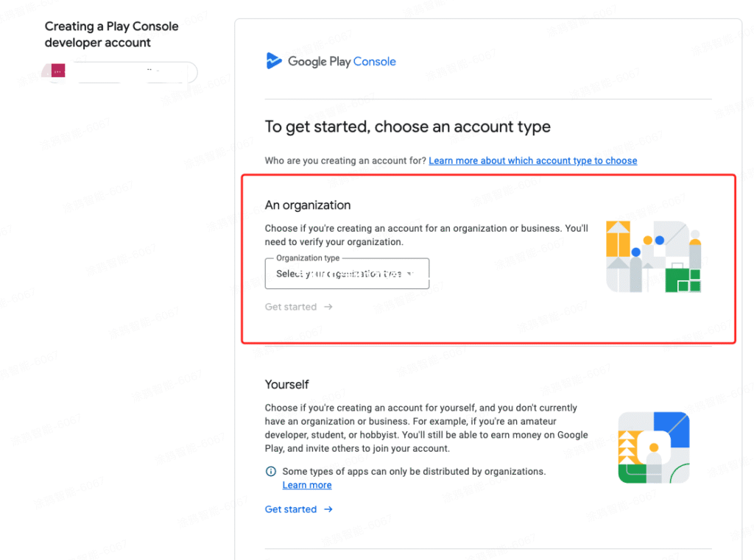Click the Yourself illustration graphic
The height and width of the screenshot is (560, 754).
(x=653, y=447)
